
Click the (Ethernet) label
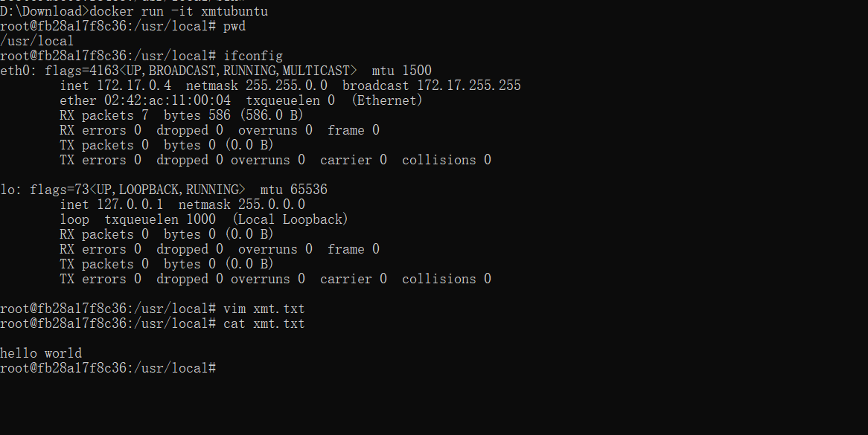click(x=387, y=101)
